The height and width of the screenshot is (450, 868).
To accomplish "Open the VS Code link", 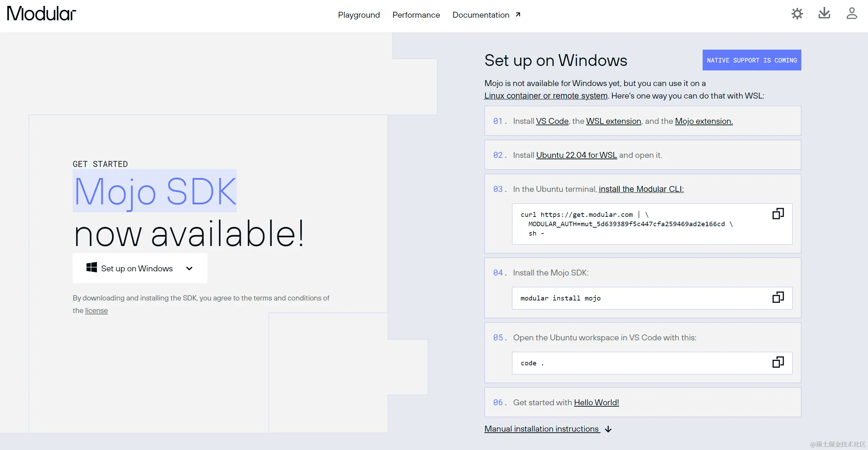I will click(x=552, y=121).
